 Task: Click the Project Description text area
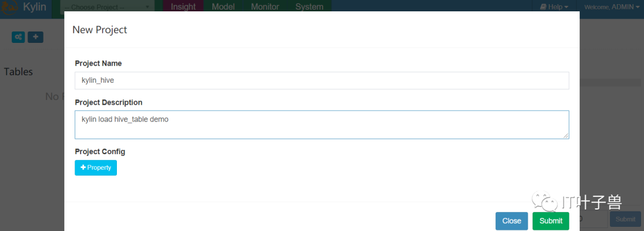[322, 125]
